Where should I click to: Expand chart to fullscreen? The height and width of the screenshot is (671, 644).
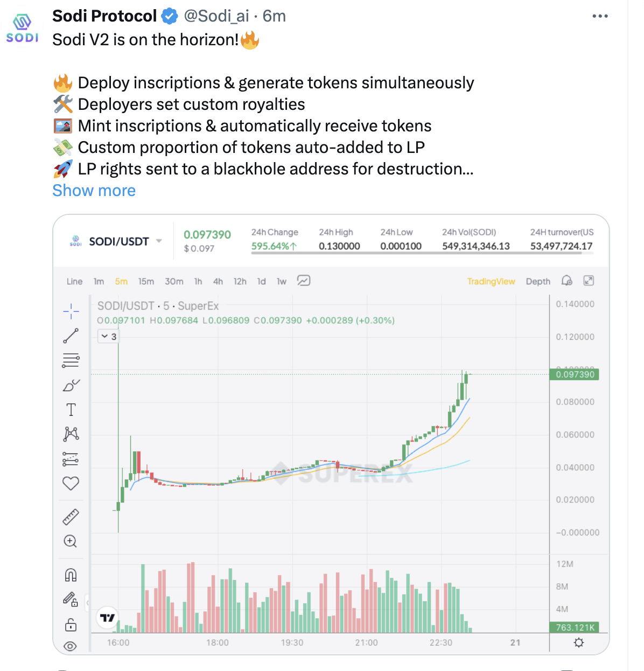tap(589, 281)
